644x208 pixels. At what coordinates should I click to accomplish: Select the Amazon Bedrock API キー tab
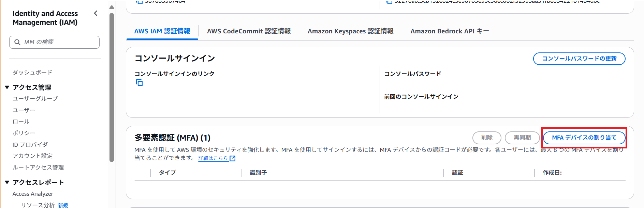point(450,31)
